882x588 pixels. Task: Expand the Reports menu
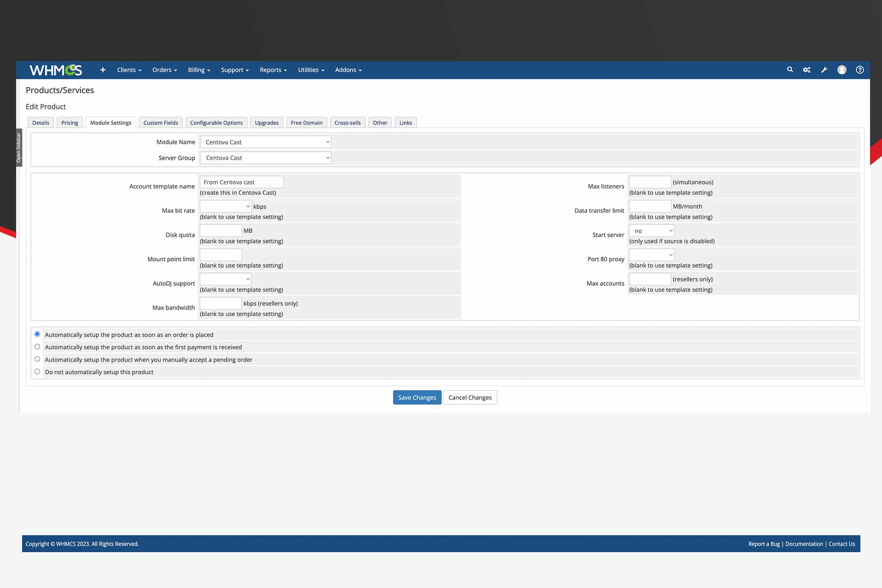[273, 70]
